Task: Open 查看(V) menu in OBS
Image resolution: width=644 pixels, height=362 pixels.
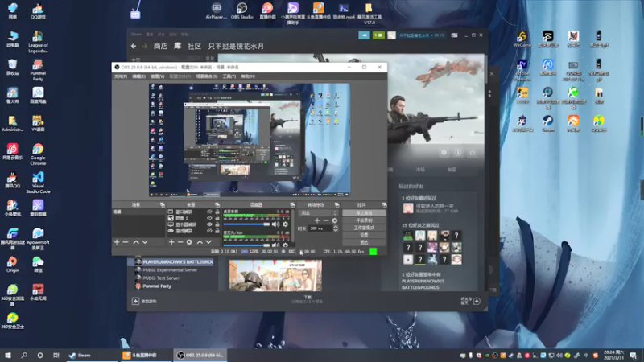Action: pyautogui.click(x=157, y=76)
